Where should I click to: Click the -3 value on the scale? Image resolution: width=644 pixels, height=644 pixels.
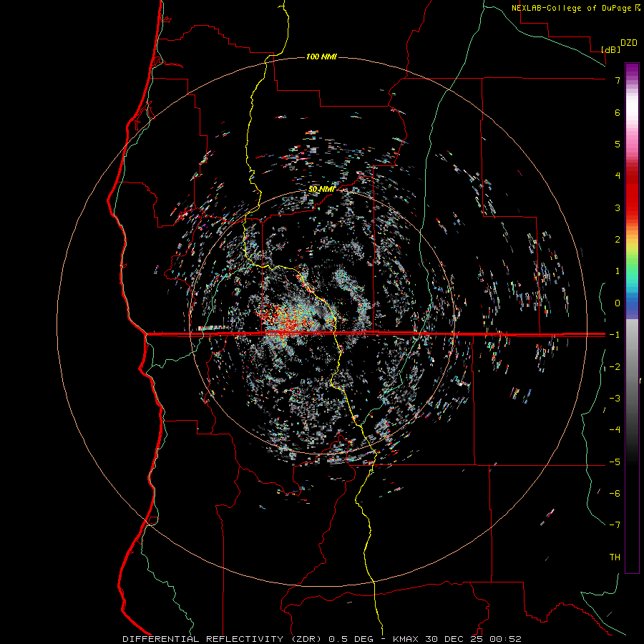(x=615, y=399)
